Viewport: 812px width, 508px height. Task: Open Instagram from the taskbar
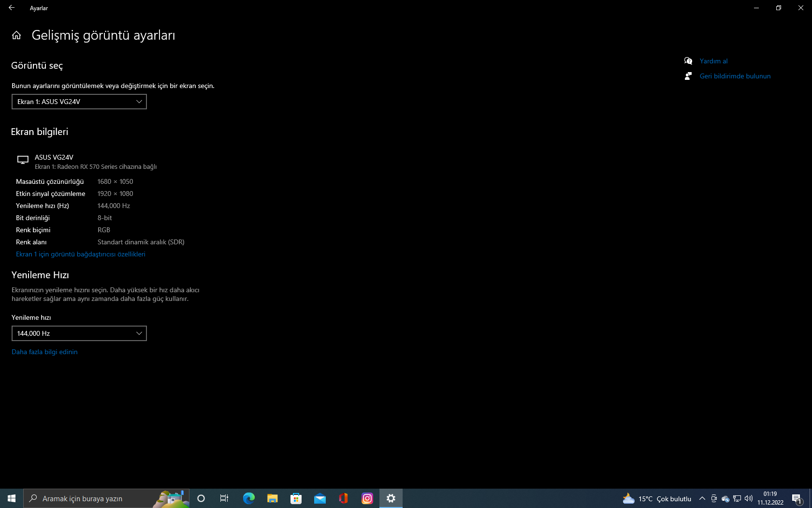(367, 498)
